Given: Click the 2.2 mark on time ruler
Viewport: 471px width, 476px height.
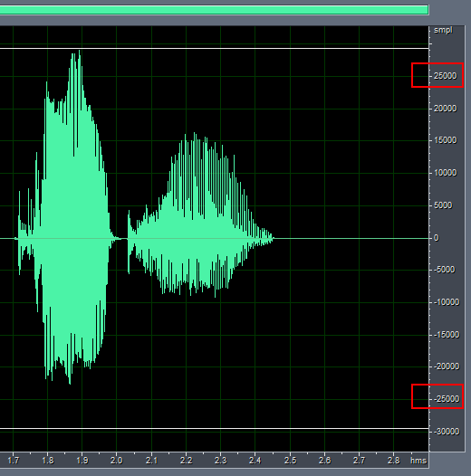Looking at the screenshot, I should coord(186,461).
